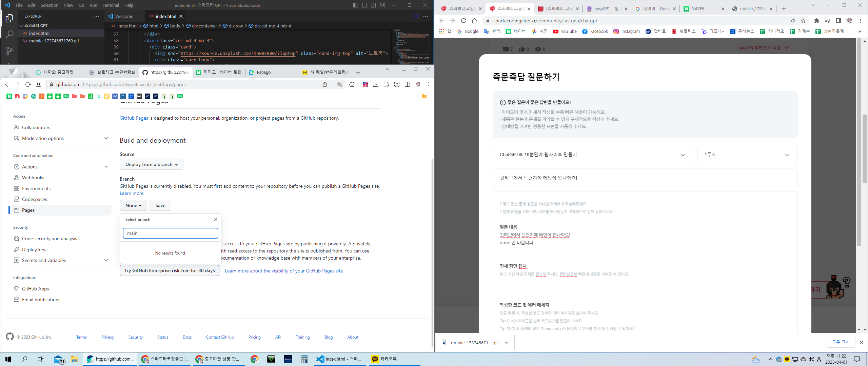Click the share icon in the Whale address bar

tap(325, 84)
